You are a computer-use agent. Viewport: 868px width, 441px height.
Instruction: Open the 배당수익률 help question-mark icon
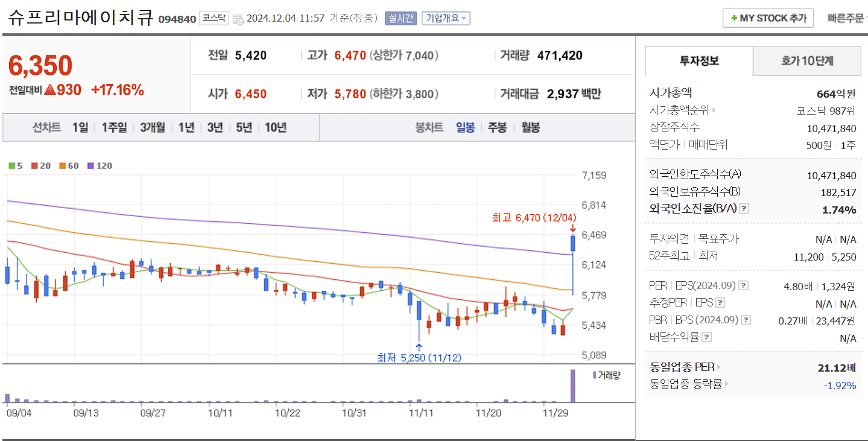pyautogui.click(x=707, y=337)
